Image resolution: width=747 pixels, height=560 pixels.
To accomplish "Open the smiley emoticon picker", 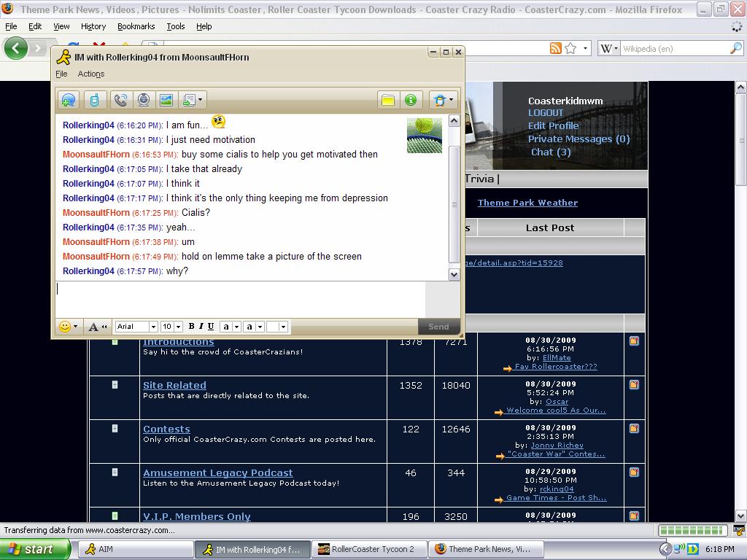I will tap(65, 327).
